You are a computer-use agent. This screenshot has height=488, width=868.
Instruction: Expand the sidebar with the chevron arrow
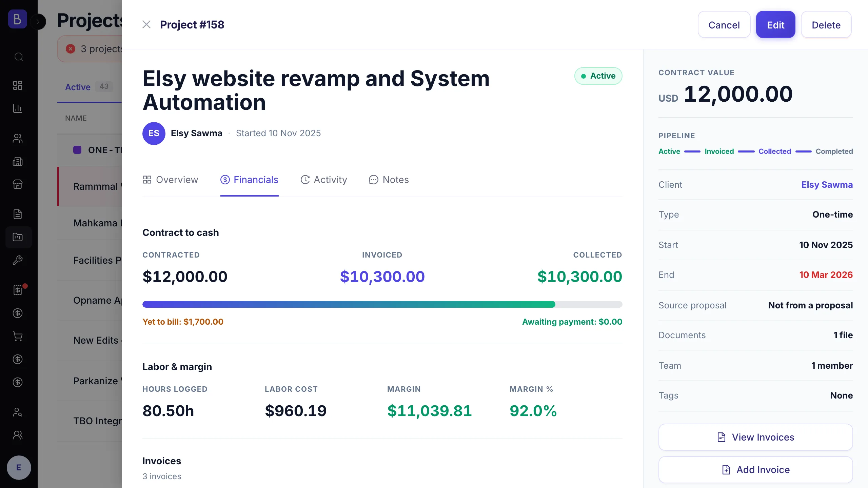click(38, 22)
